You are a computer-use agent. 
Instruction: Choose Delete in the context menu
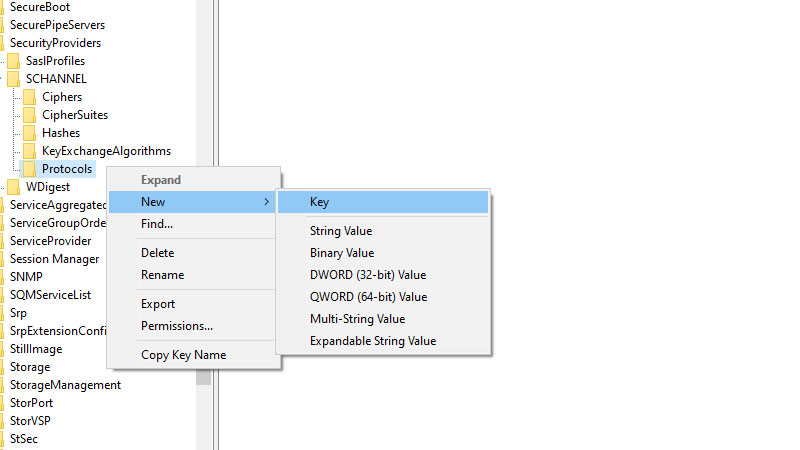pyautogui.click(x=193, y=253)
